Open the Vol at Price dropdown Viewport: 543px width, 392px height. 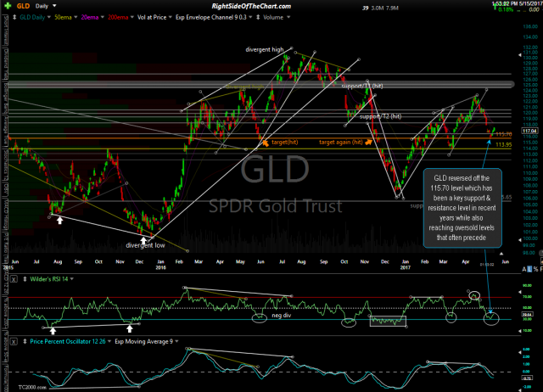point(170,17)
